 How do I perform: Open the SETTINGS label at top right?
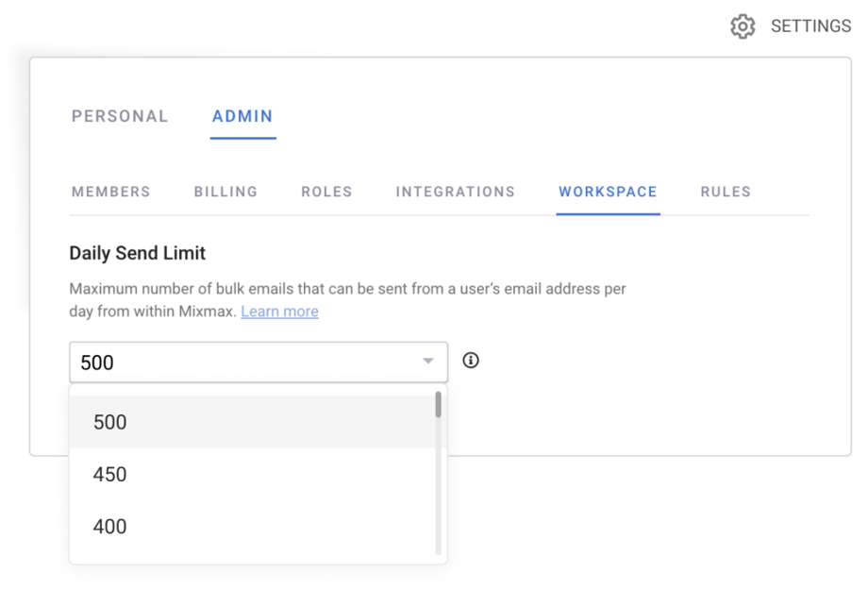coord(810,26)
